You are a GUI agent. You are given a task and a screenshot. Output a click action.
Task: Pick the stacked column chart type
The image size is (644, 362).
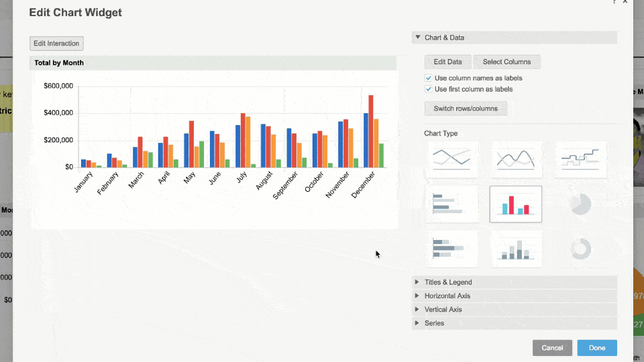click(x=515, y=249)
